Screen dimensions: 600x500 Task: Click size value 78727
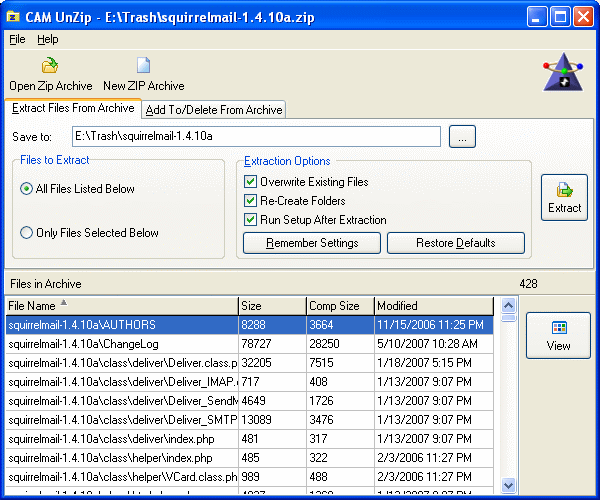pos(256,344)
